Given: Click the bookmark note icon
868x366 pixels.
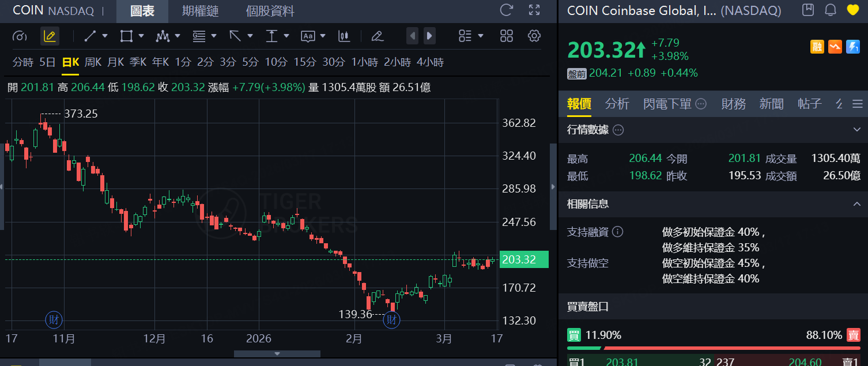Looking at the screenshot, I should [808, 10].
